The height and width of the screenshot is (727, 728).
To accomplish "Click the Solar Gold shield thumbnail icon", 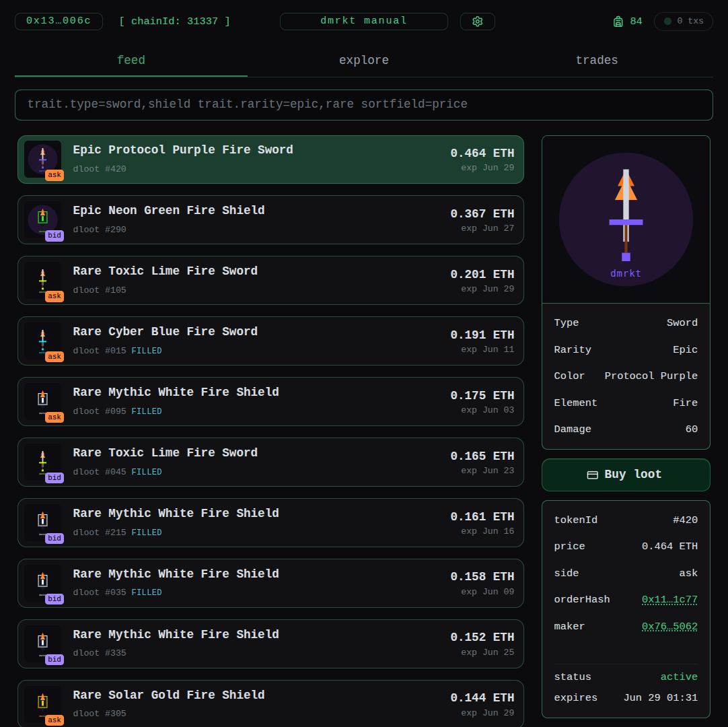I will pos(42,703).
